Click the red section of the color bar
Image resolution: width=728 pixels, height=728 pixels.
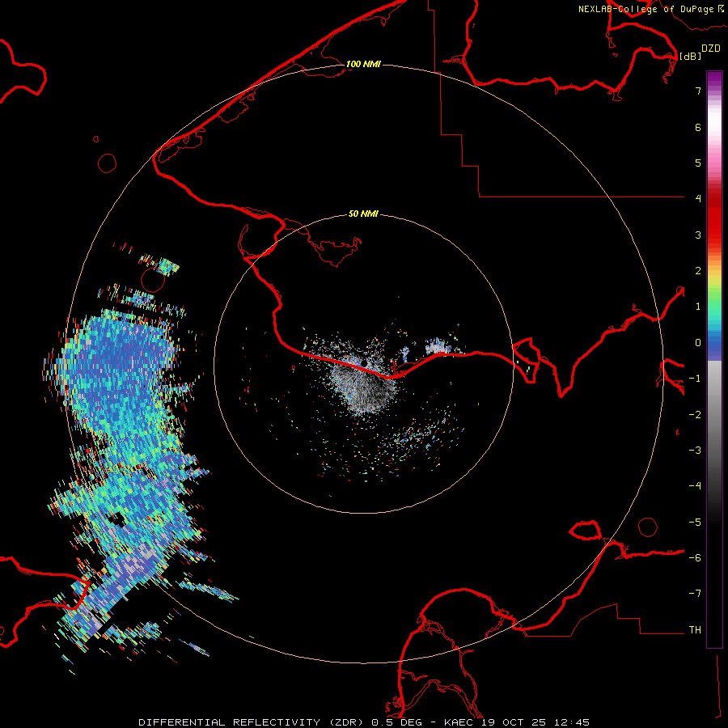click(x=714, y=214)
